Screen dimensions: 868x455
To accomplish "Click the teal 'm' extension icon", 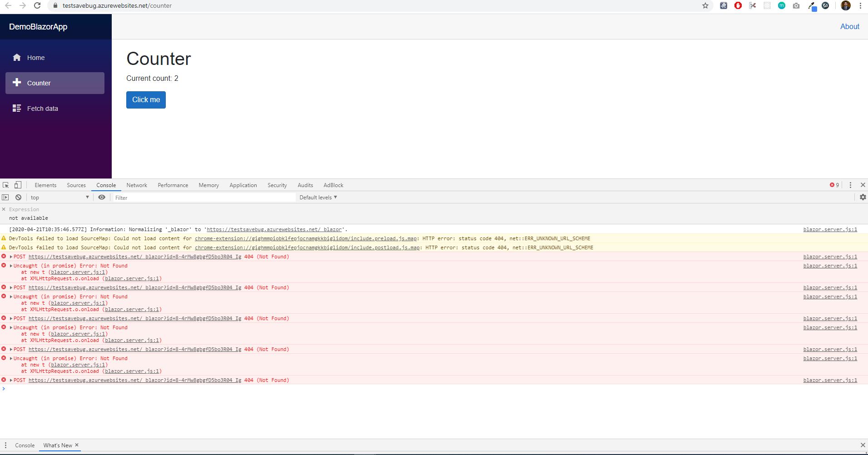I will point(782,5).
